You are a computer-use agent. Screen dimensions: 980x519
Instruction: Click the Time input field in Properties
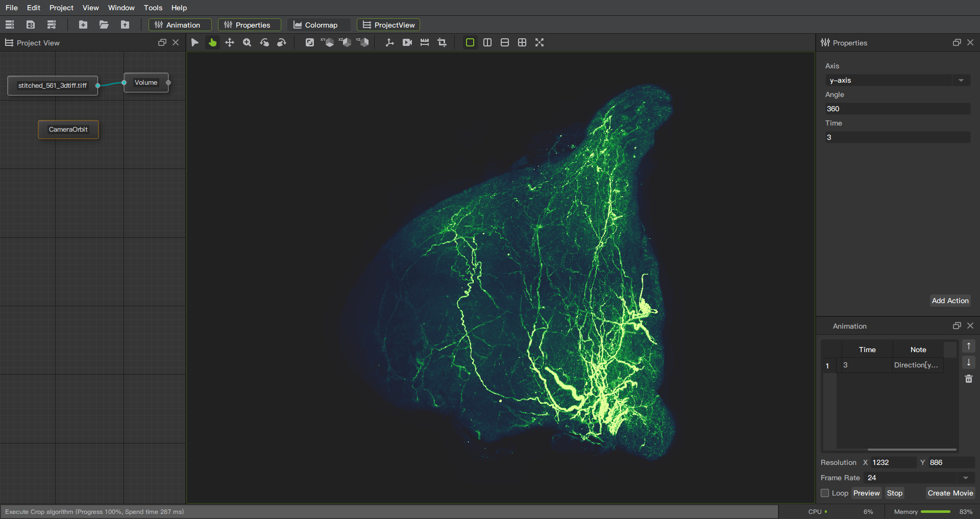click(x=898, y=137)
